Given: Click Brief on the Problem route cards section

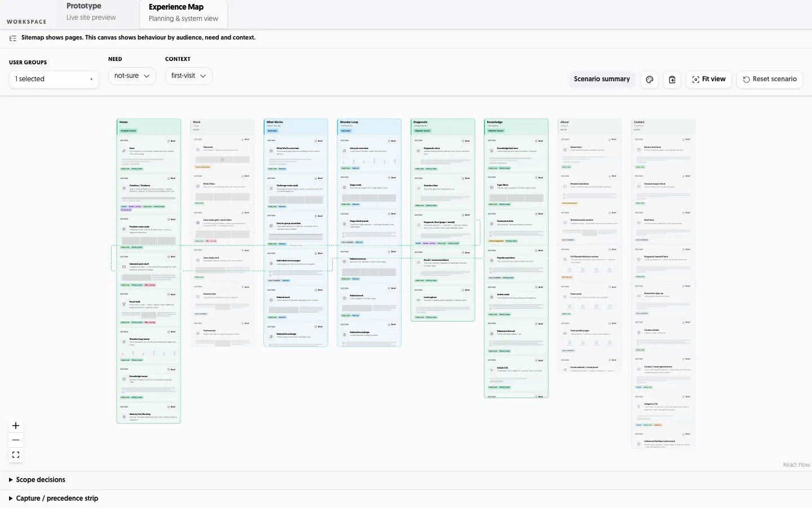Looking at the screenshot, I should click(171, 220).
